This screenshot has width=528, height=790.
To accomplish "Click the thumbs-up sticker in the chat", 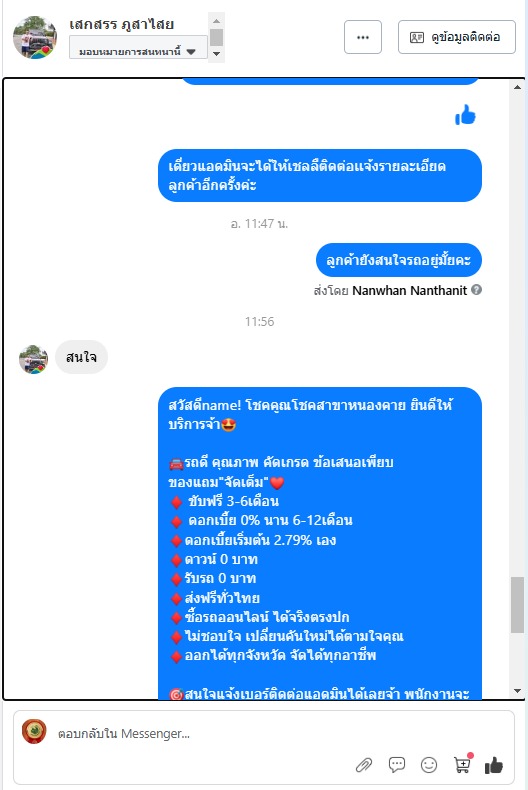I will coord(465,115).
